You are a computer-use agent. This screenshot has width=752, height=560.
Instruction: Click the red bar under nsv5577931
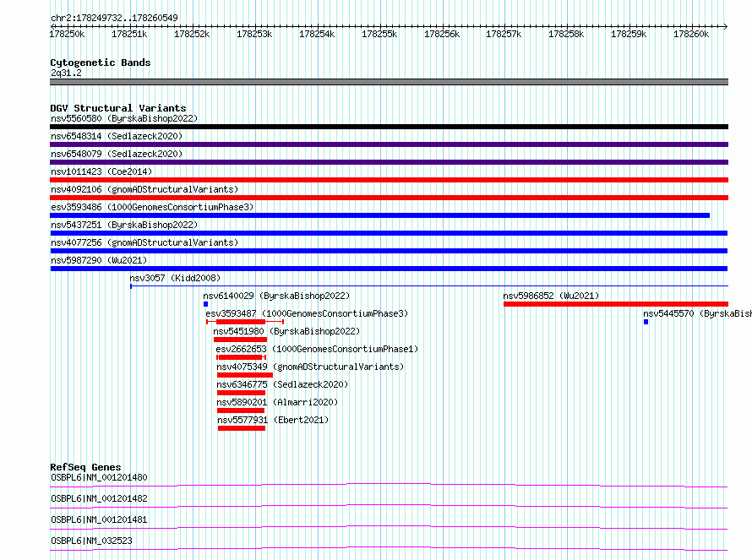click(242, 428)
